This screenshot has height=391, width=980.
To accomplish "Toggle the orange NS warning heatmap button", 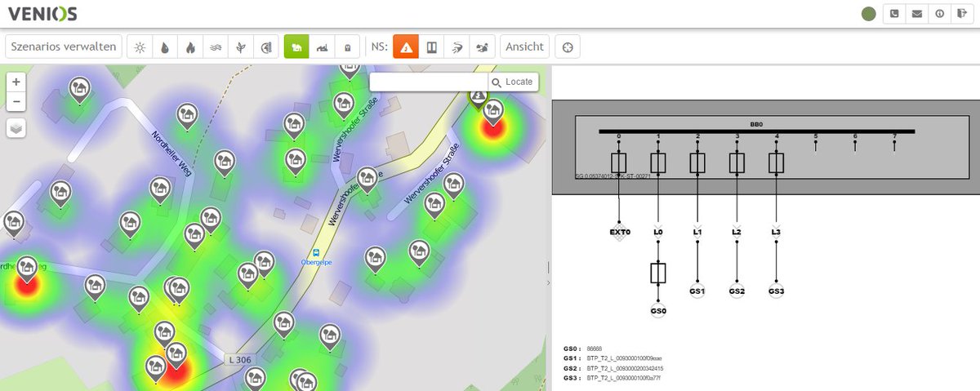I will [x=406, y=47].
